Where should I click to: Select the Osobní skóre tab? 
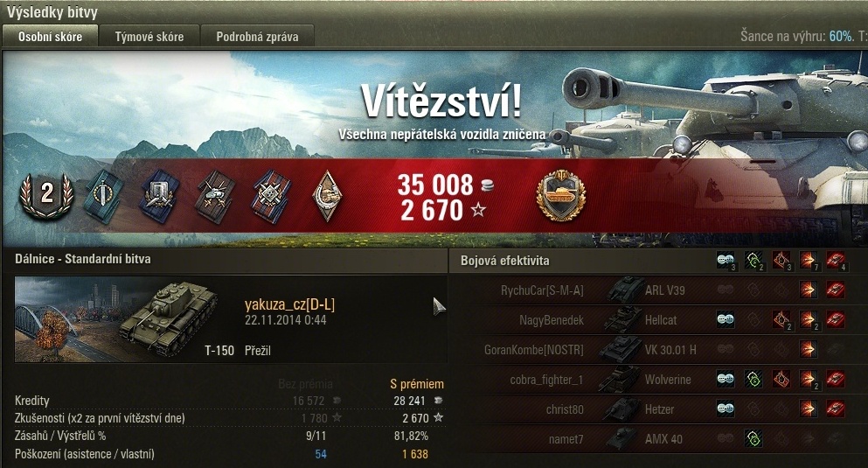pos(51,37)
